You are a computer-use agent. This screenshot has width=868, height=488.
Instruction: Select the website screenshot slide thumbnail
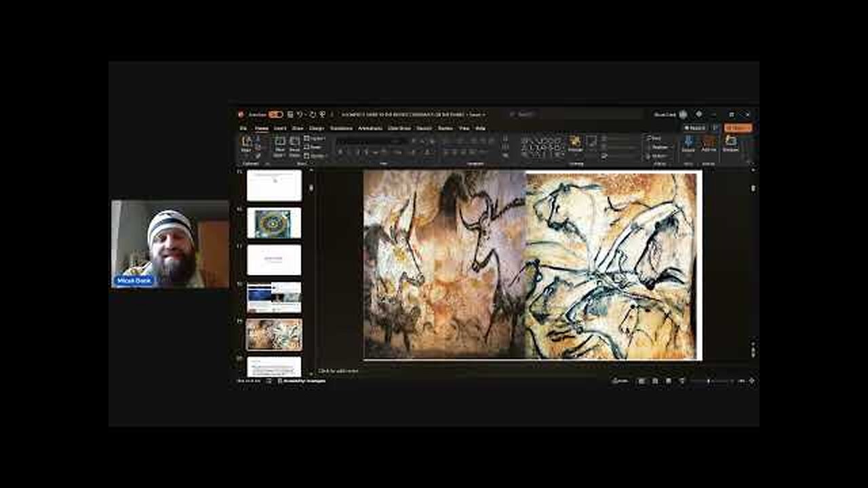pos(274,298)
